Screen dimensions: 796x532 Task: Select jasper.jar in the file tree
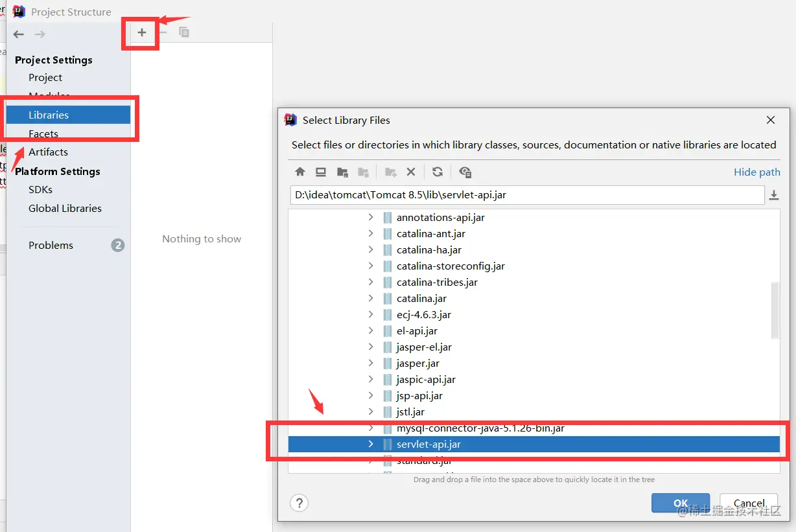[417, 363]
